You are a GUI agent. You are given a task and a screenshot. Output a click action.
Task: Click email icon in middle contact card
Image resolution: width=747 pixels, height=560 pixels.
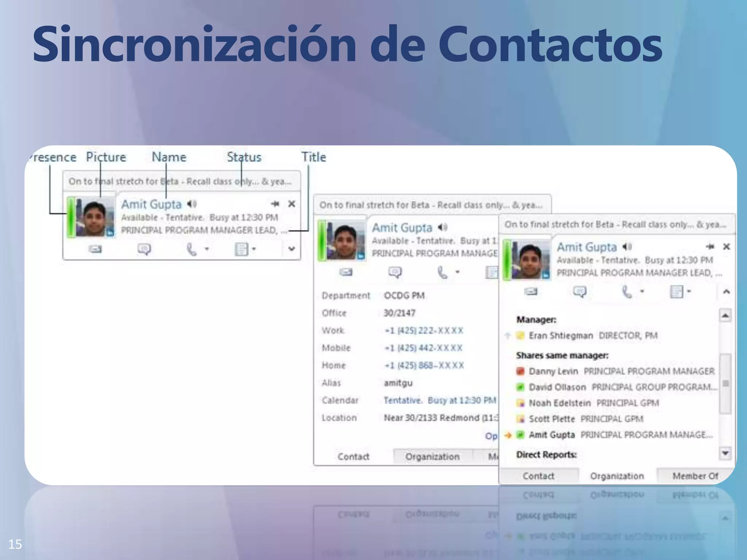click(346, 272)
